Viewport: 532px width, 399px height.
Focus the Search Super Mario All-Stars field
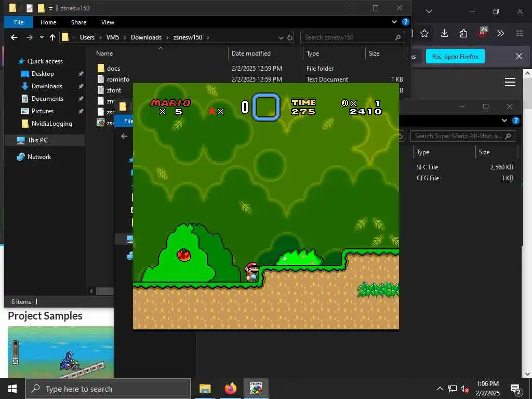point(462,136)
